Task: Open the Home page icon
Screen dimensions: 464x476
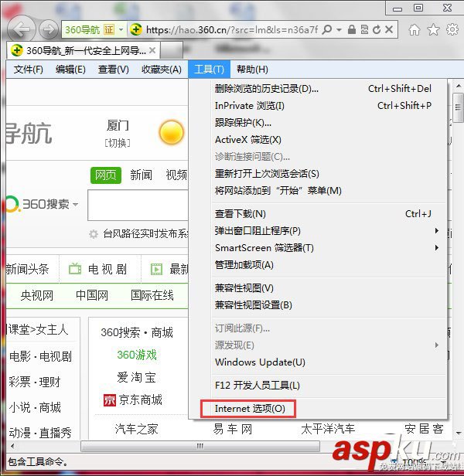Action: [415, 29]
